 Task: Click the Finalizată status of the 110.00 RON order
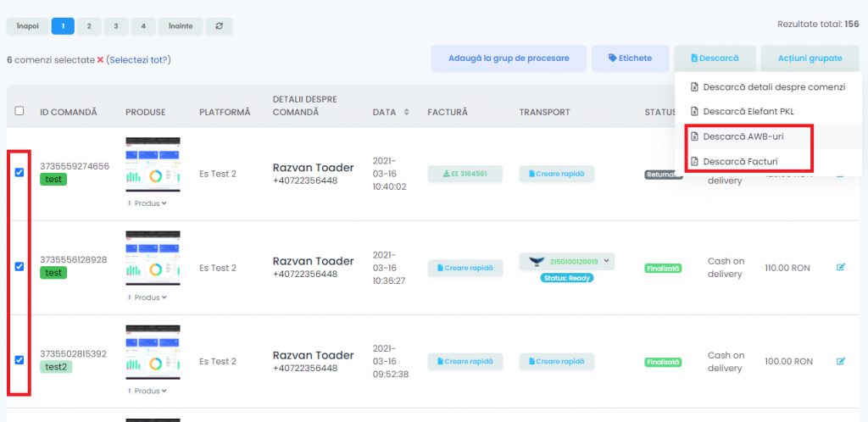[663, 269]
